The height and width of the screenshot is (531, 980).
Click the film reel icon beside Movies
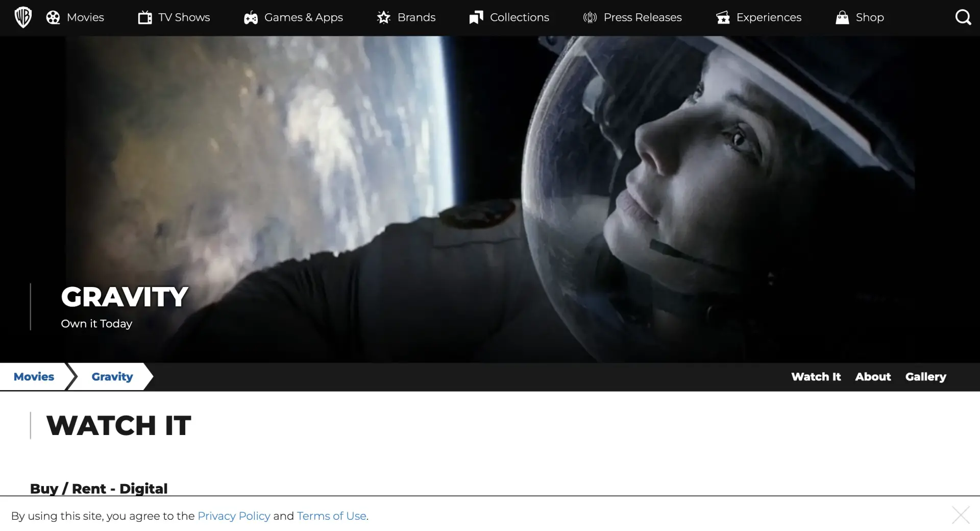coord(53,18)
